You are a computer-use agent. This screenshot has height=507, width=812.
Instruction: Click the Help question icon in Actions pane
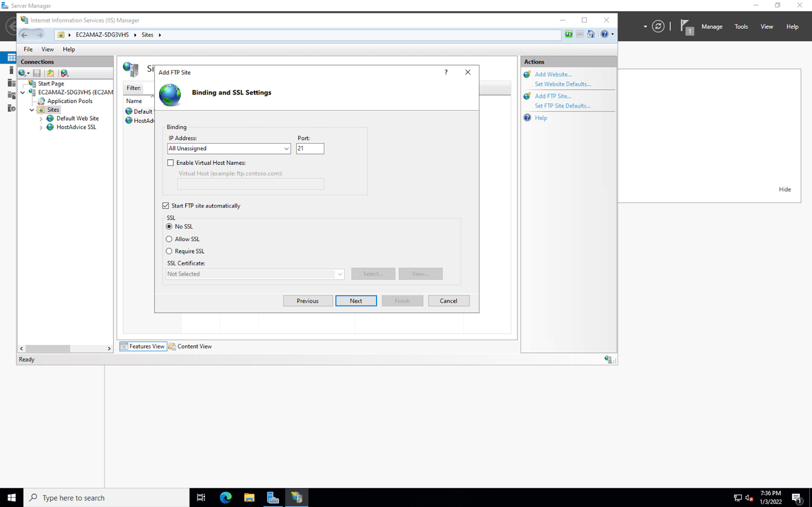pos(527,118)
